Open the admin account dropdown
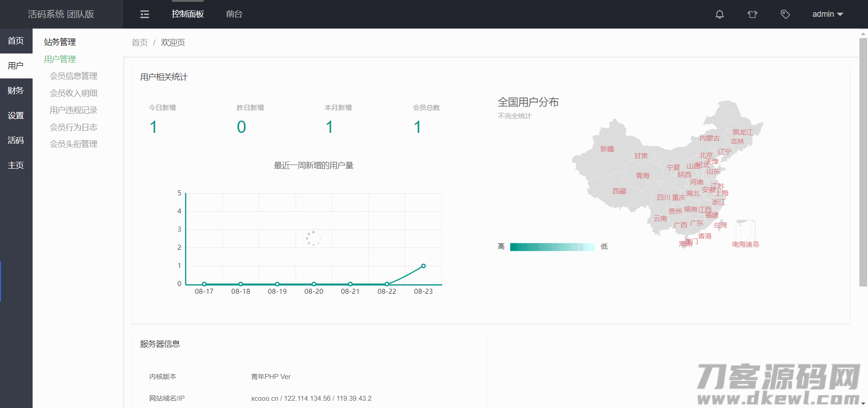The height and width of the screenshot is (408, 868). [827, 15]
